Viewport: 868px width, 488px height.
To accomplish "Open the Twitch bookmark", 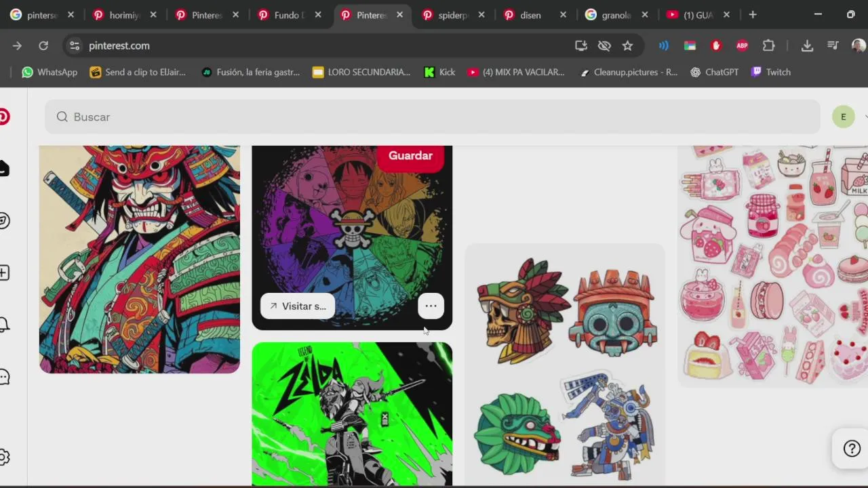I will coord(771,72).
